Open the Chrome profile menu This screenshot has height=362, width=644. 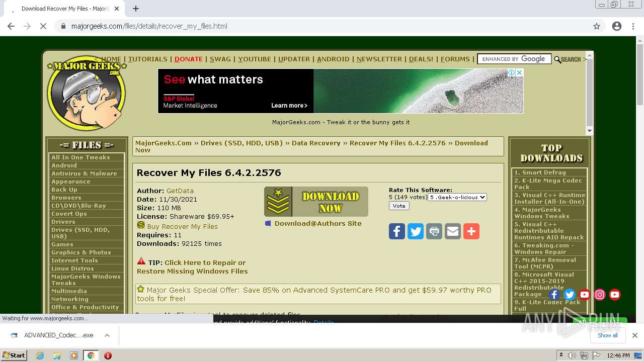pos(617,26)
